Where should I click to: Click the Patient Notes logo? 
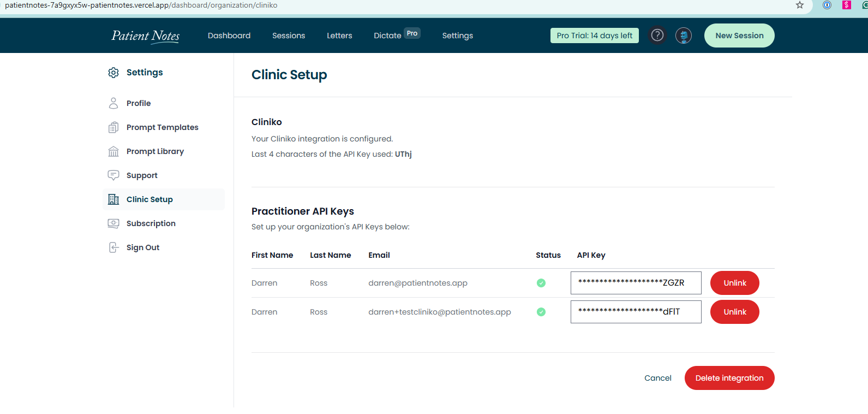click(x=146, y=36)
